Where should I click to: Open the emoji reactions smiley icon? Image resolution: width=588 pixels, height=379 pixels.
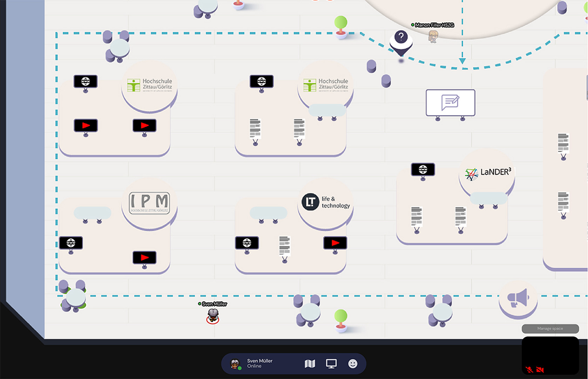click(x=352, y=364)
